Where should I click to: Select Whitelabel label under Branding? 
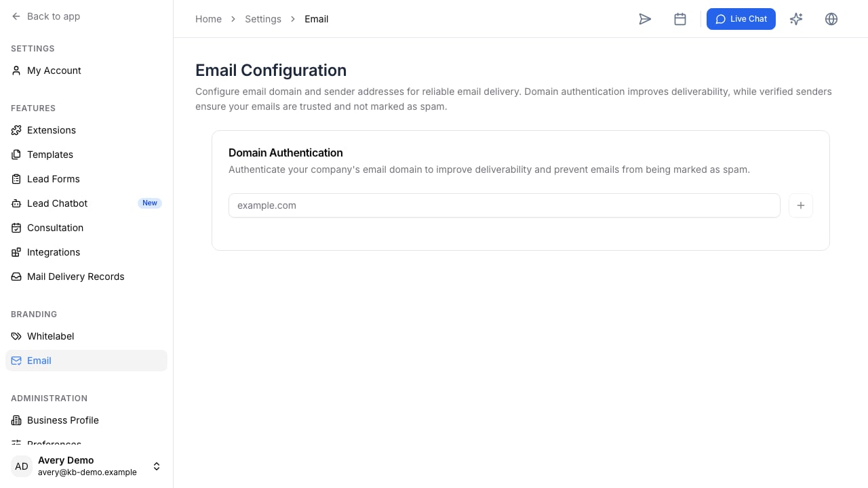pos(51,336)
